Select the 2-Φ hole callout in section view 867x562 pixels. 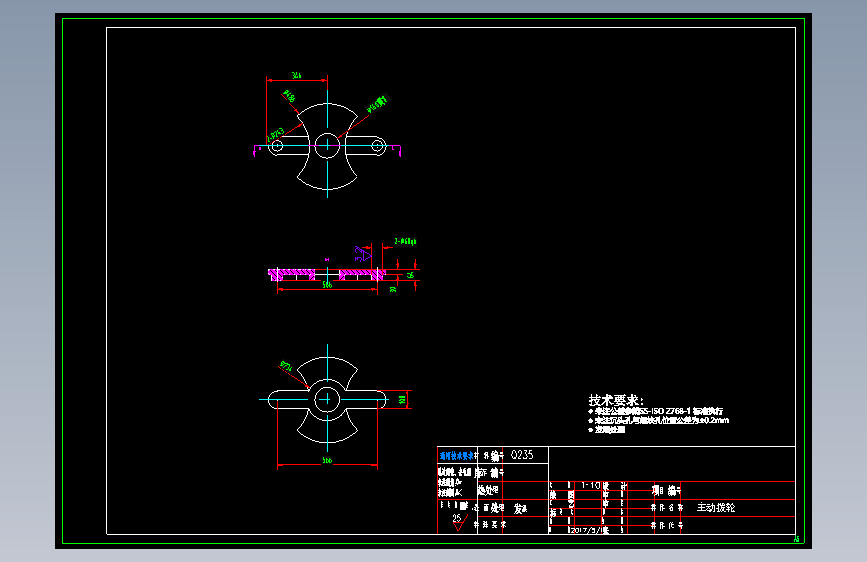coord(405,241)
